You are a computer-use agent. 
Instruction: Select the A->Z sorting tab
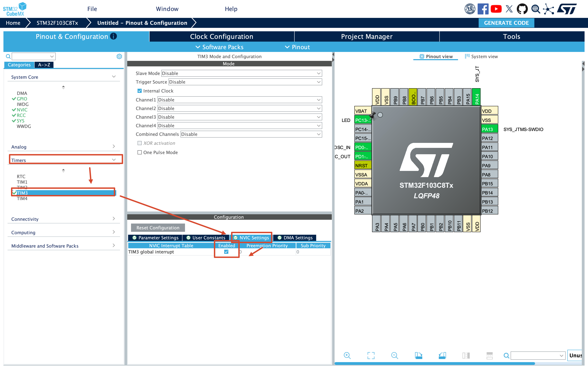44,65
